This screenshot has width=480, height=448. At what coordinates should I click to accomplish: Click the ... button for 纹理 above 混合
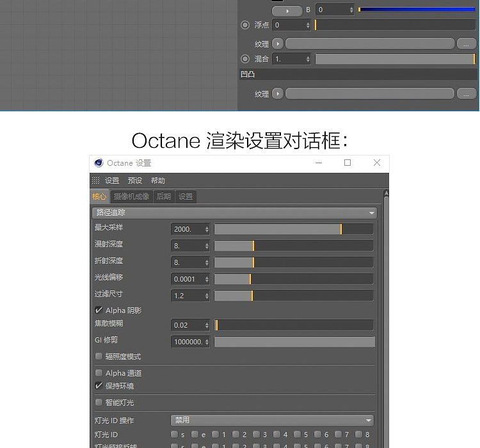(x=467, y=44)
